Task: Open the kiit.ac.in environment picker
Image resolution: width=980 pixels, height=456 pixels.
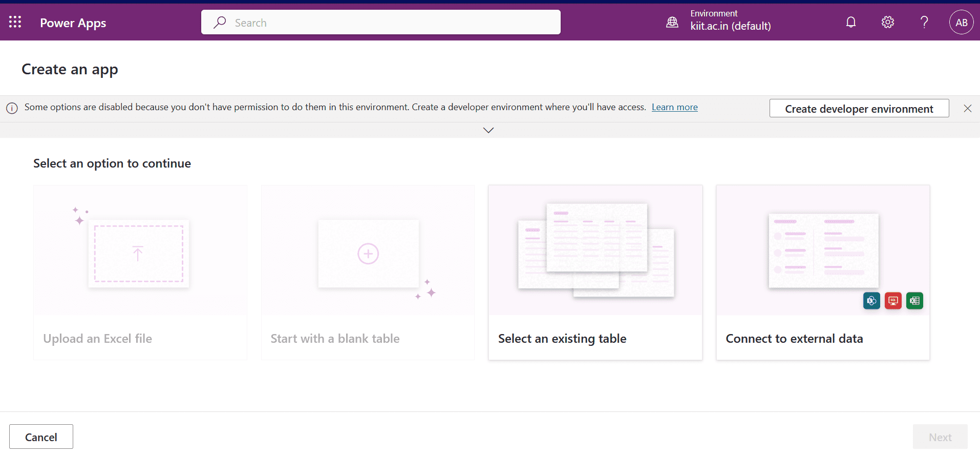Action: [x=730, y=26]
